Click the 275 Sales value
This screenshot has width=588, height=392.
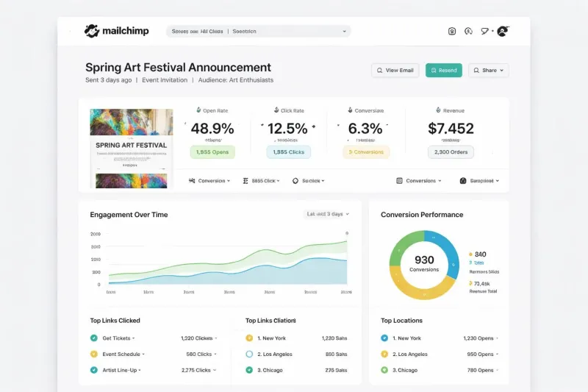[x=336, y=370]
